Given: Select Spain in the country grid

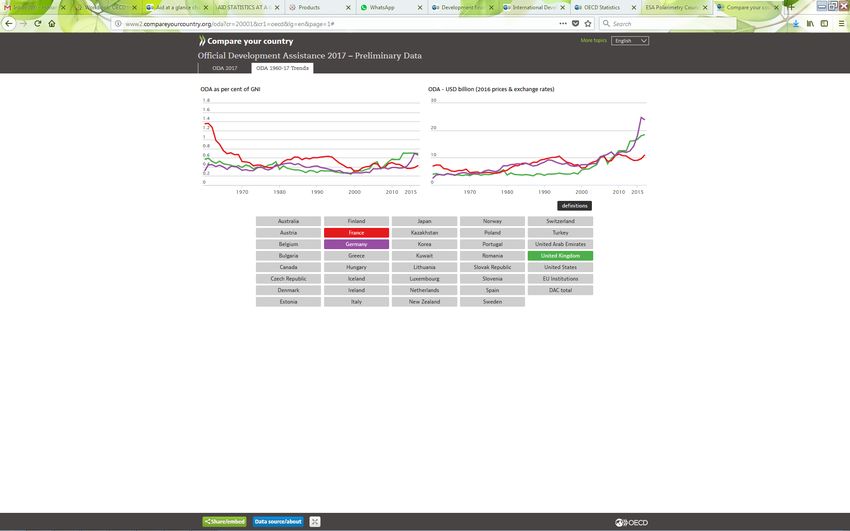Looking at the screenshot, I should tap(492, 290).
